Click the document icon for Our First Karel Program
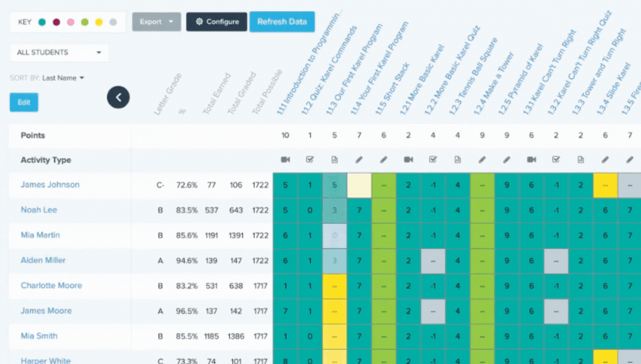 (x=334, y=160)
